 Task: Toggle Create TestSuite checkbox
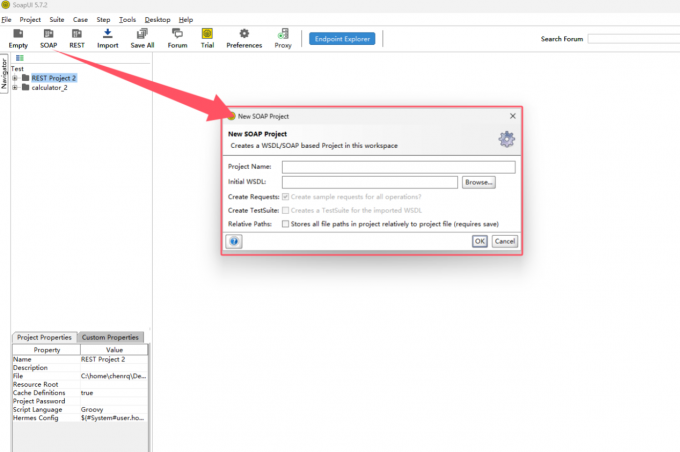[285, 210]
